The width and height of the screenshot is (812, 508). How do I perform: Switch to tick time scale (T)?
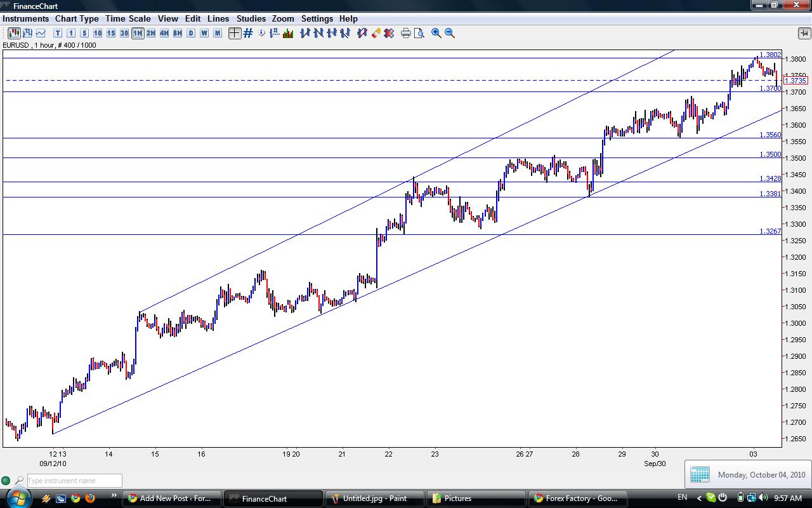point(58,33)
